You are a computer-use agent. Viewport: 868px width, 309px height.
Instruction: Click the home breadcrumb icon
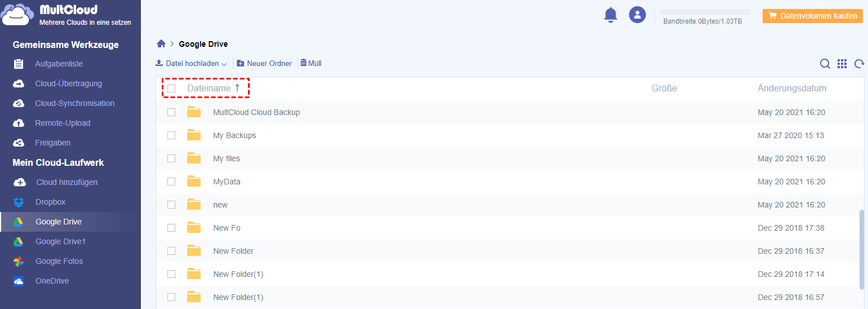click(x=161, y=43)
